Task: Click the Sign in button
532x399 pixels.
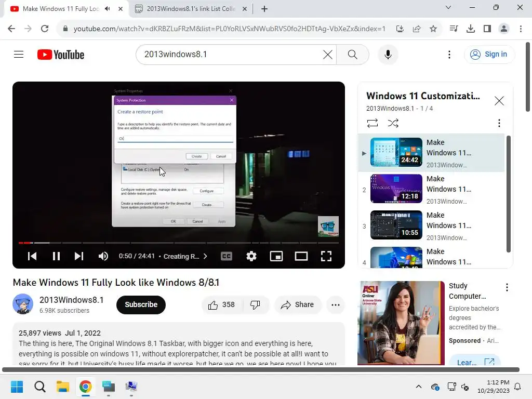Action: 489,54
